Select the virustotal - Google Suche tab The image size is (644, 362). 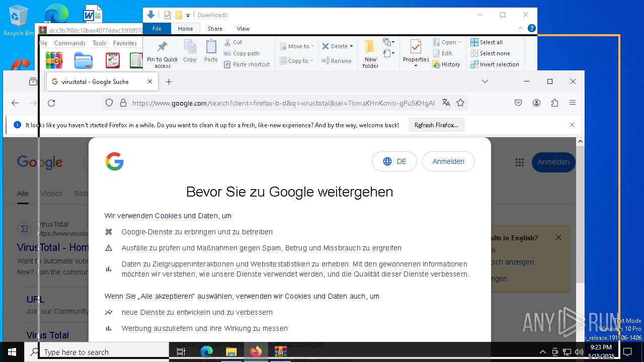pos(102,81)
